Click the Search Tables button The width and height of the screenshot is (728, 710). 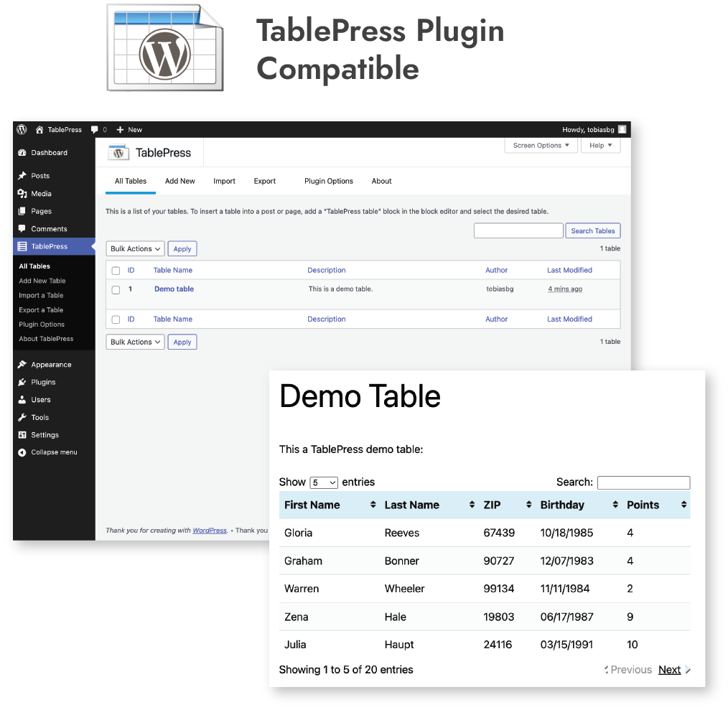(593, 230)
